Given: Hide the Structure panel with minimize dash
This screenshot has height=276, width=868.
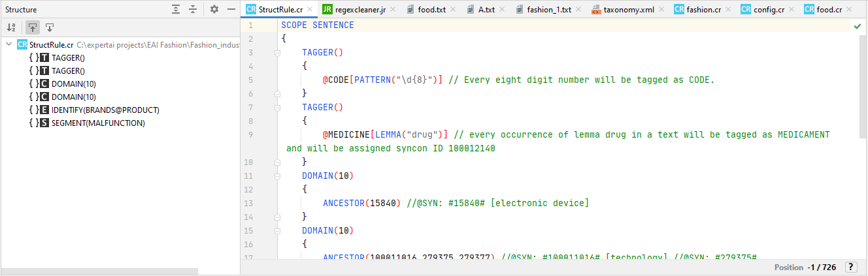Looking at the screenshot, I should tap(231, 9).
